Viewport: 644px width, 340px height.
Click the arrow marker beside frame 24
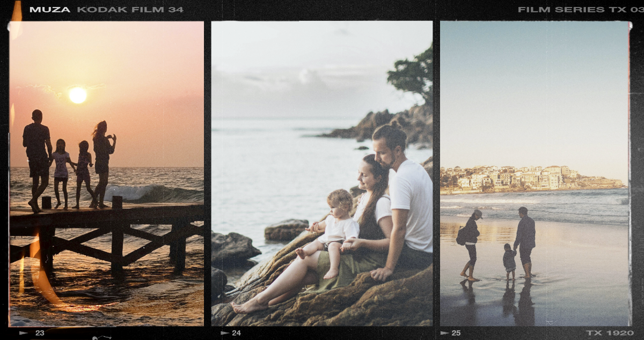tap(224, 333)
